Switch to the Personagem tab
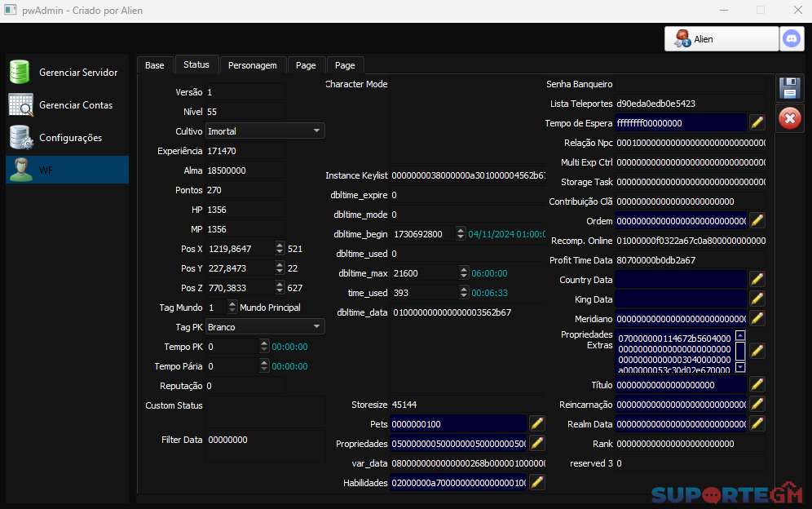812x509 pixels. point(253,65)
